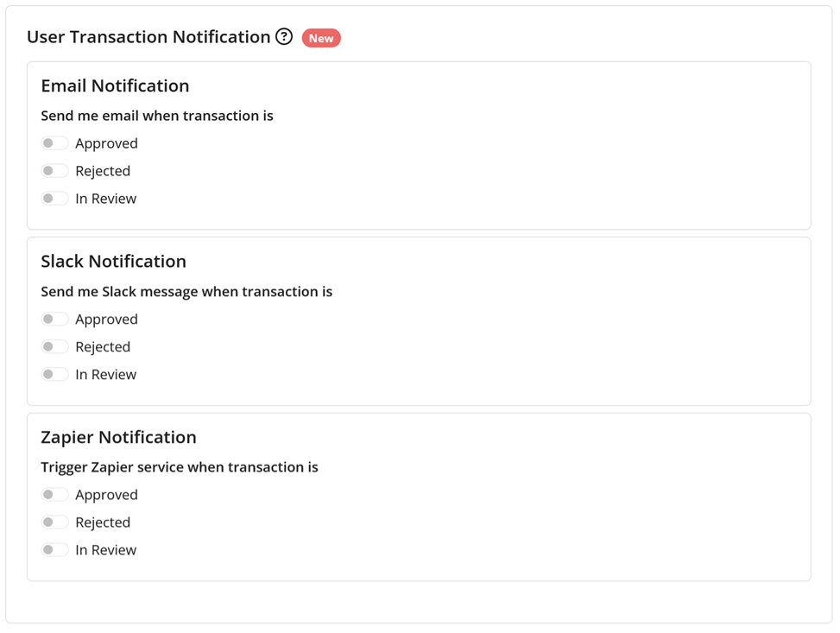Click the Slack Notification section title

click(x=113, y=261)
